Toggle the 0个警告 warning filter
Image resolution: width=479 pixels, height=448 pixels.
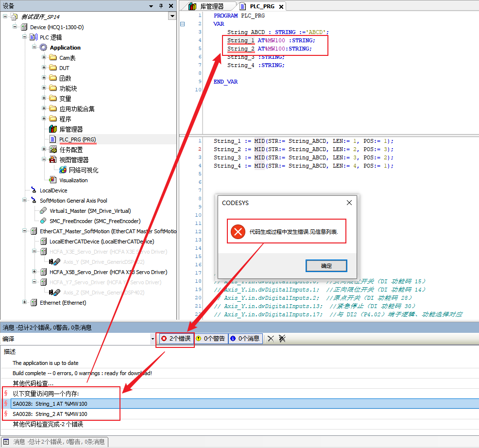click(211, 339)
